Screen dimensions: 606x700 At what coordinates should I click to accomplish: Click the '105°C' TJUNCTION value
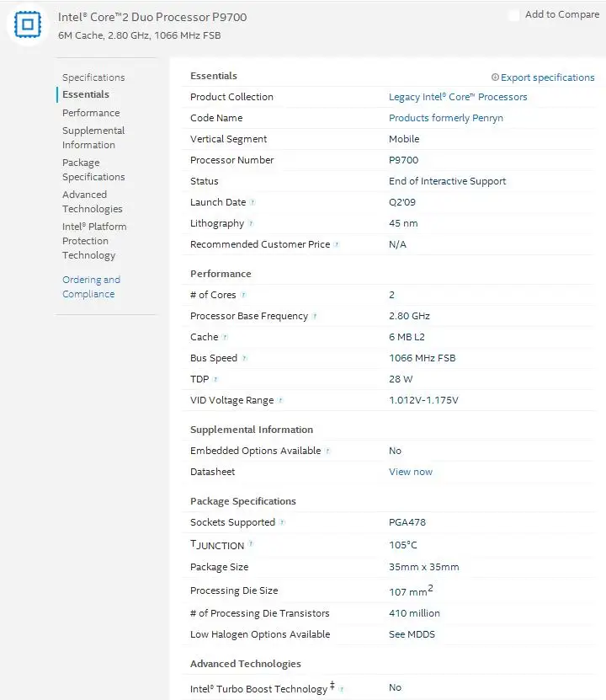(x=402, y=545)
